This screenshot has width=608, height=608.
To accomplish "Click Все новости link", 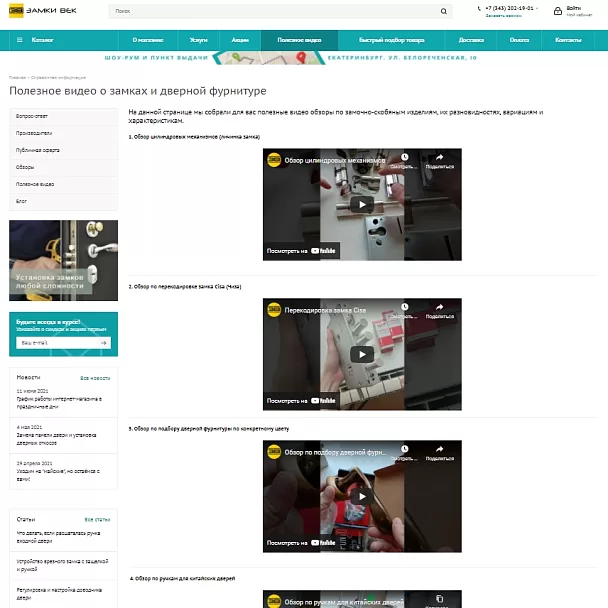I will pyautogui.click(x=95, y=378).
